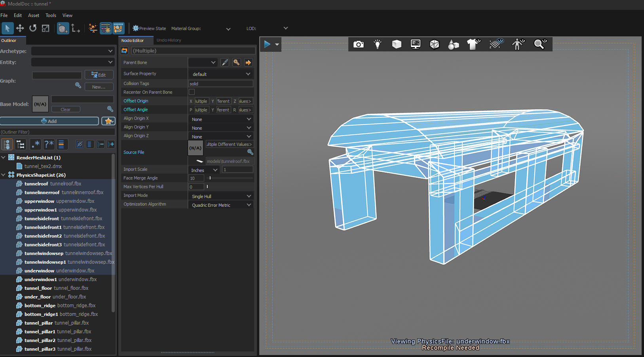Click the Collision Tags input field
The height and width of the screenshot is (357, 644).
coord(221,83)
